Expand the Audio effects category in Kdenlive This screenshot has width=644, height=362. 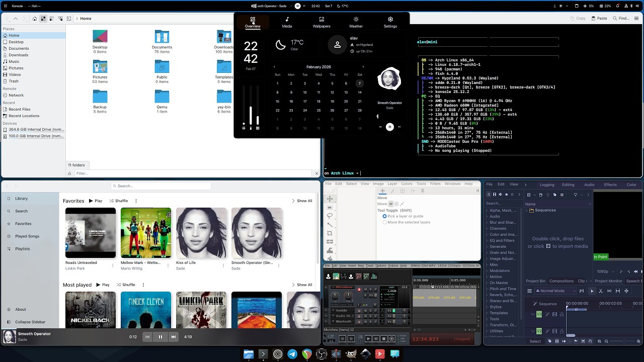click(x=487, y=216)
